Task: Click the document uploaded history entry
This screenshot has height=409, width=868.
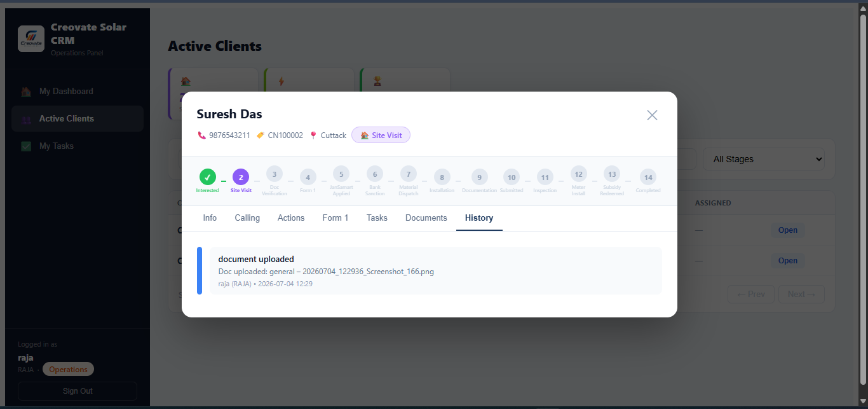Action: coord(436,270)
